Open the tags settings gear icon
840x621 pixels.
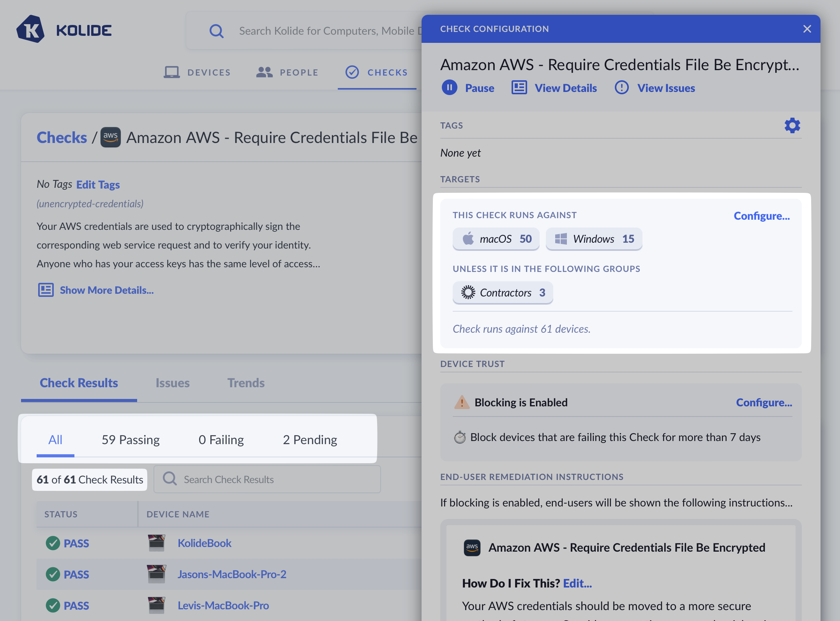(792, 125)
